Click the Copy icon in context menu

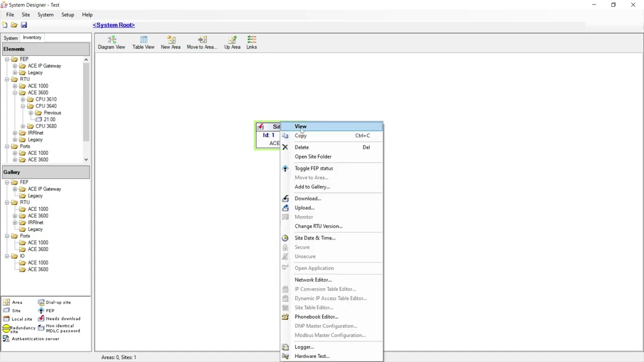click(285, 136)
